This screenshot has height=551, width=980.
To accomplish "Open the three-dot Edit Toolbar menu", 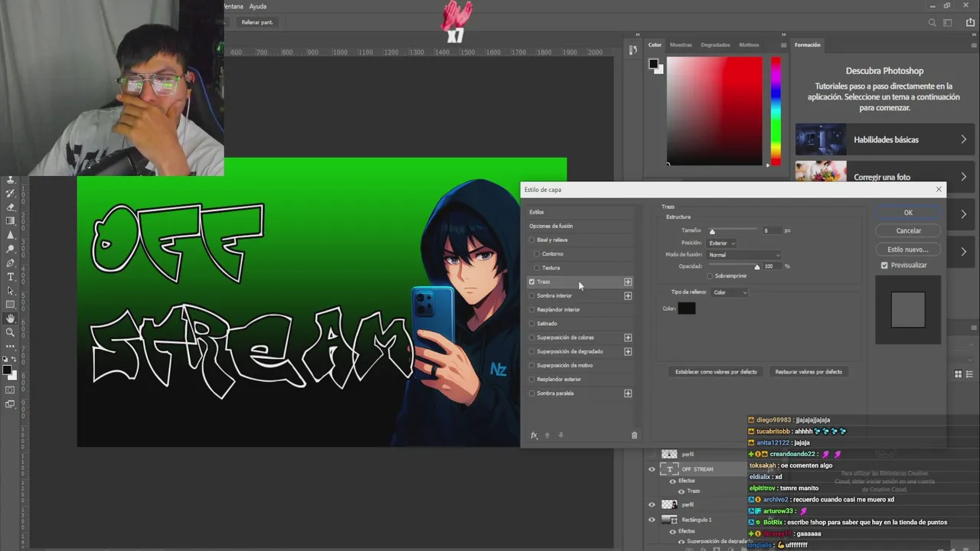I will click(x=11, y=346).
